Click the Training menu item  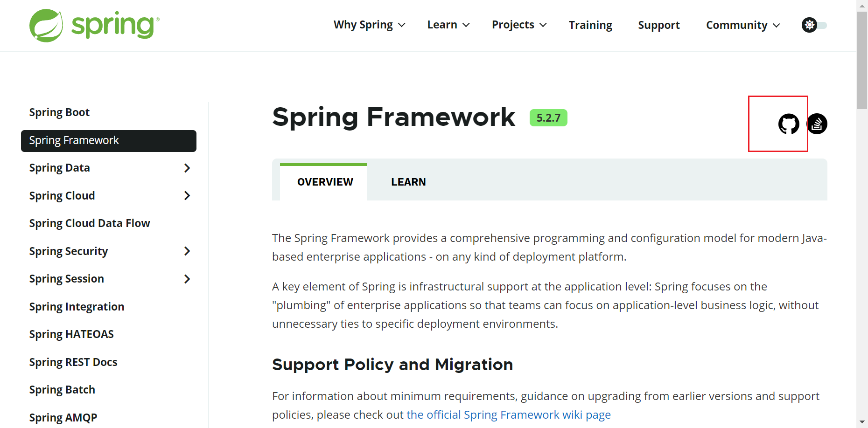pyautogui.click(x=590, y=25)
